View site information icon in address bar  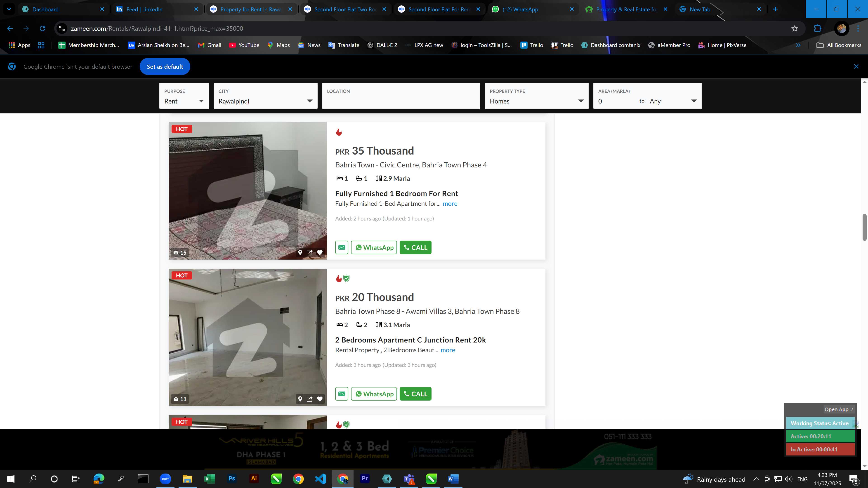pos(62,29)
